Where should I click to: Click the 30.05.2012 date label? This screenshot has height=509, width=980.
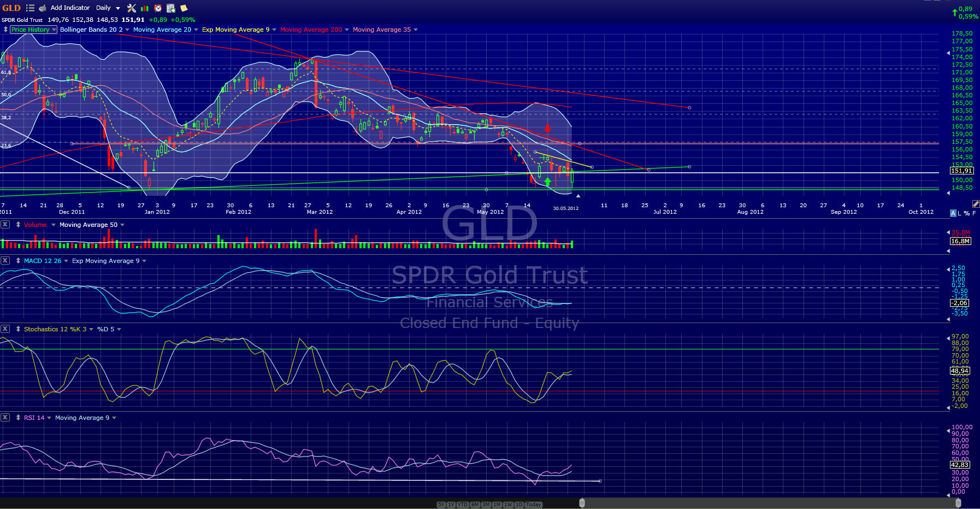(565, 208)
